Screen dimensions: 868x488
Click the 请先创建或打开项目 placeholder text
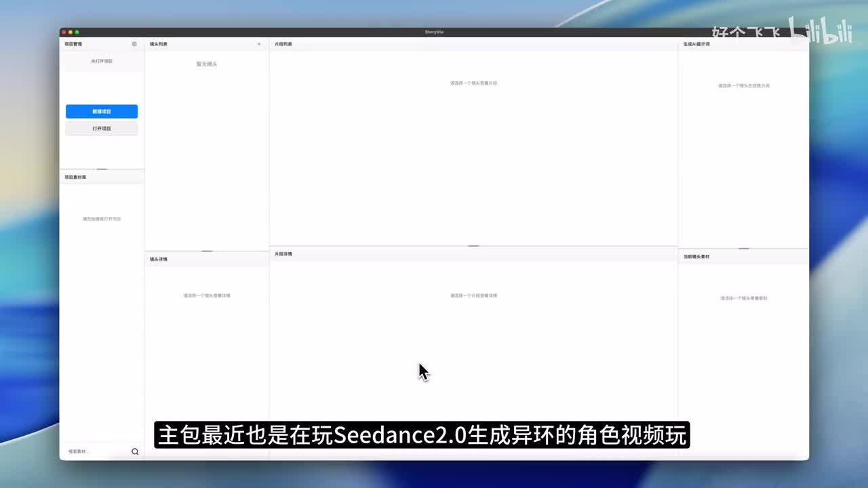point(102,219)
